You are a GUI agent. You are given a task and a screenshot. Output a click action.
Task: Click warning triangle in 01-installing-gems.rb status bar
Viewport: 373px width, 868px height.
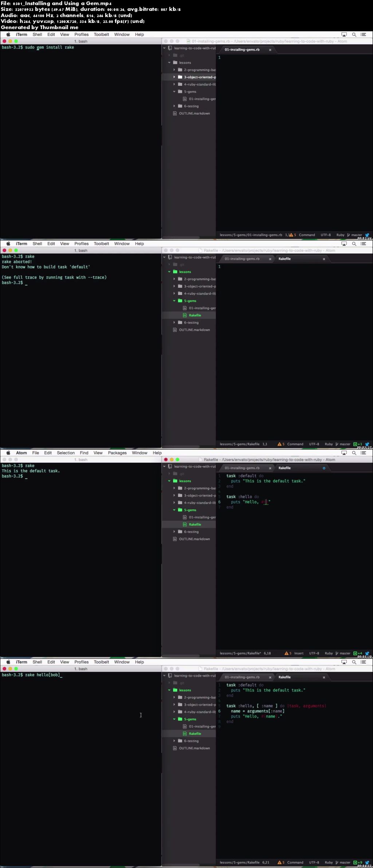[291, 235]
